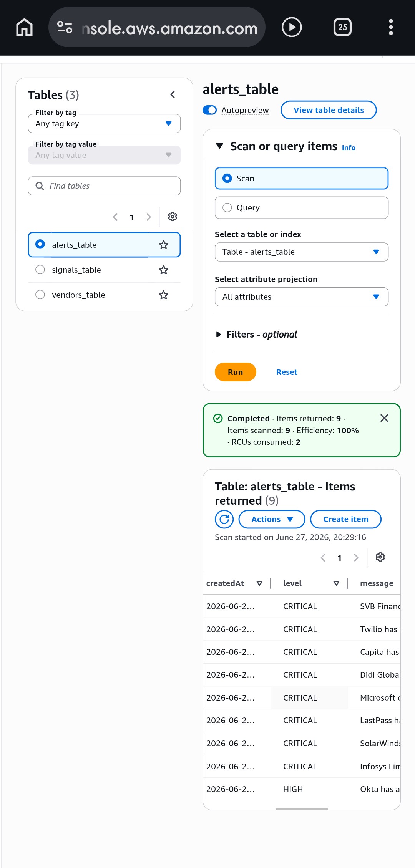
Task: Favorite alerts_table with star icon
Action: [x=164, y=245]
